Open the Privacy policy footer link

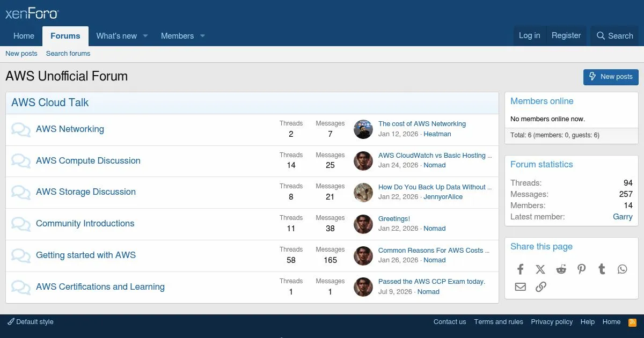point(552,322)
